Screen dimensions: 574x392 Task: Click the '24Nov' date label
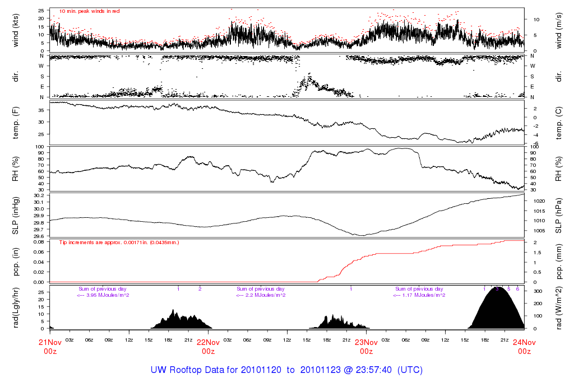coord(524,343)
